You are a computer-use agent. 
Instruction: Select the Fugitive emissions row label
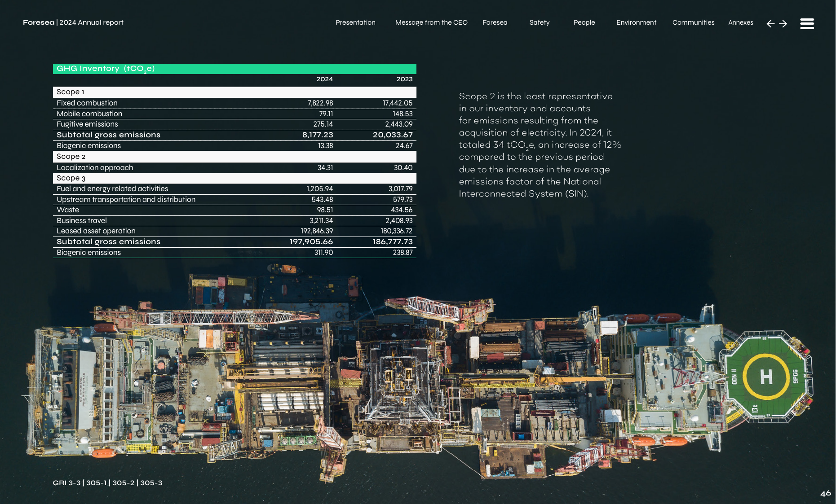click(87, 124)
